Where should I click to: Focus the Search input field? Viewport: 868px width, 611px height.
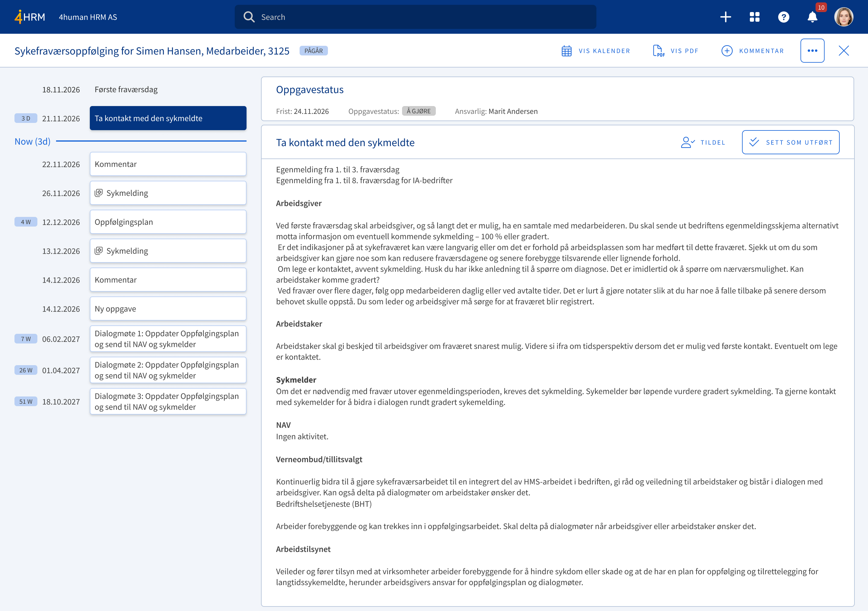pyautogui.click(x=415, y=17)
